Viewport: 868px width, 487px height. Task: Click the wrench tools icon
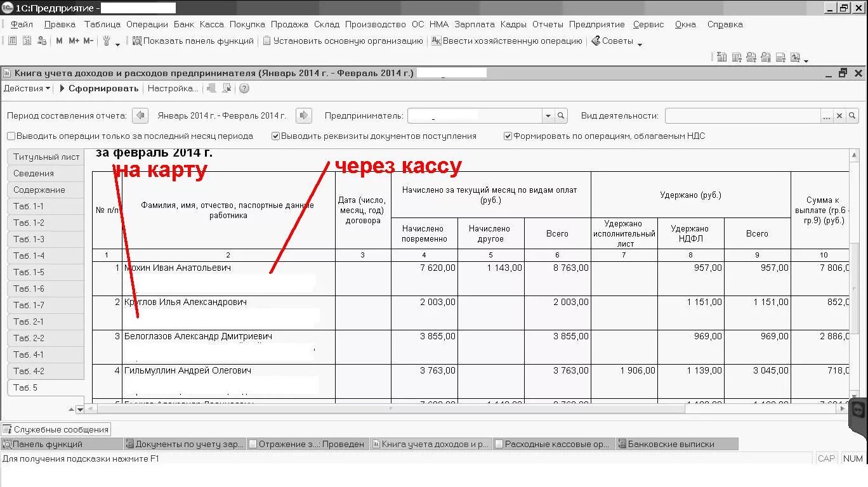[x=107, y=41]
